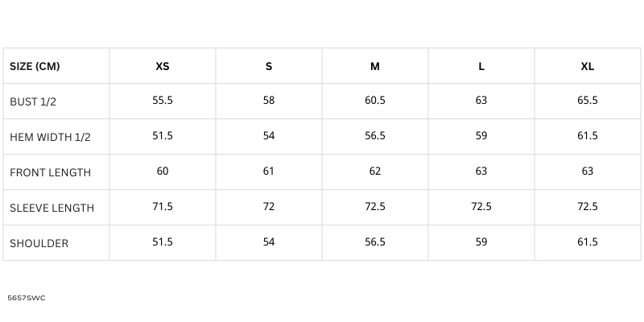The image size is (644, 322).
Task: Click the SHOULDER row label
Action: pos(39,243)
